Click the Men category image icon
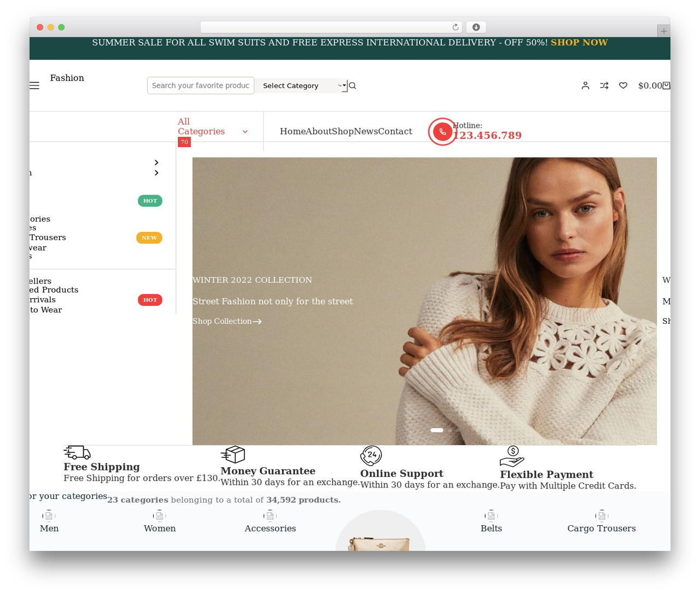This screenshot has width=700, height=593. coord(49,515)
